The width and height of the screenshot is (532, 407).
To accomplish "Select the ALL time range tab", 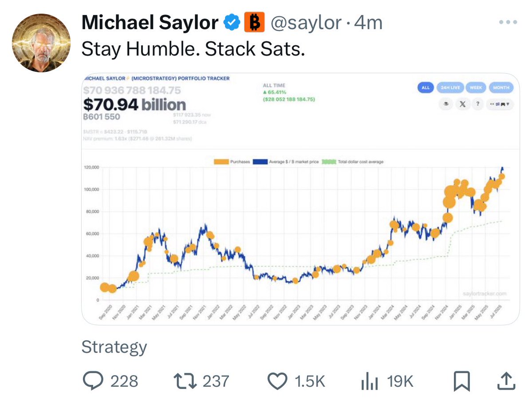I will (x=426, y=87).
